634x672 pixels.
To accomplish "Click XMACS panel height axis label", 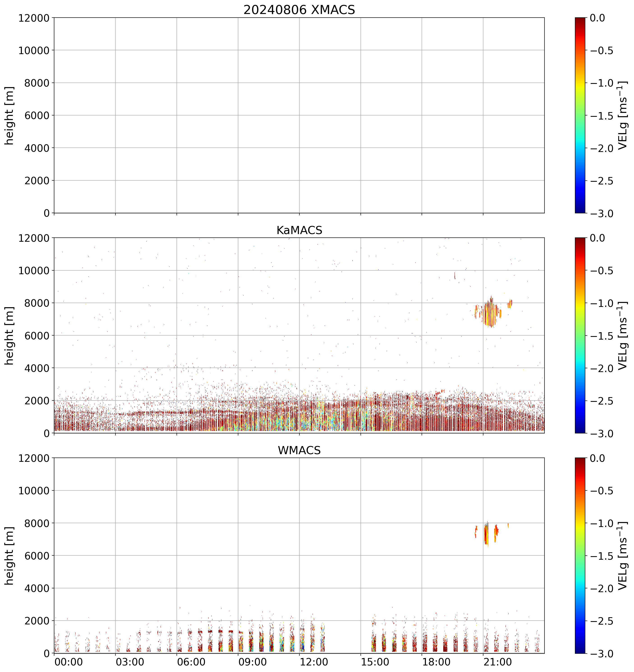I will coord(9,116).
